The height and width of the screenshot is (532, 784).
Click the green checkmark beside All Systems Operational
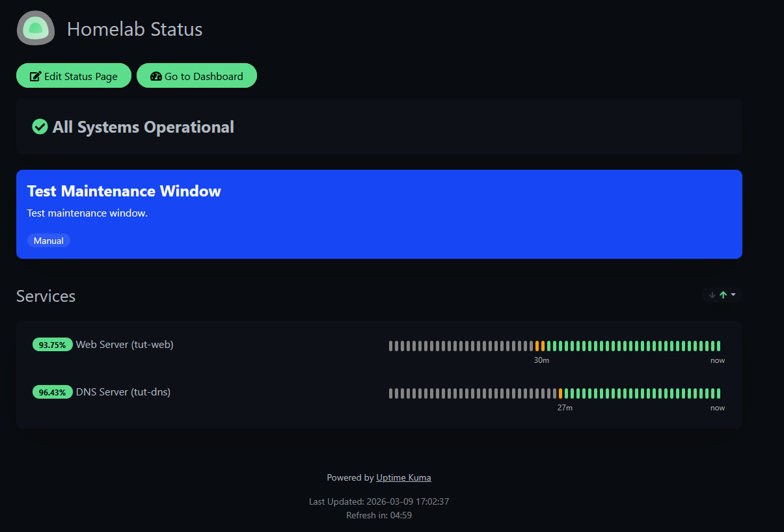coord(40,127)
